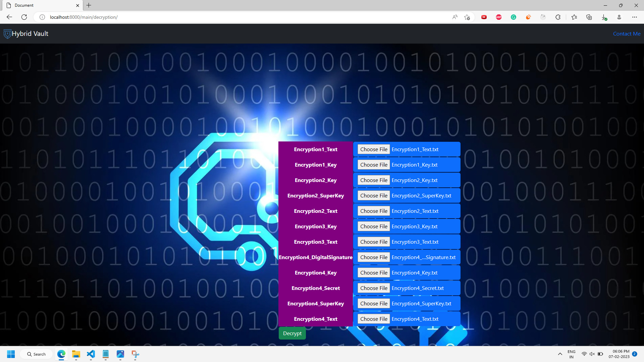Refresh the page using the reload icon
The width and height of the screenshot is (644, 362).
[x=24, y=17]
